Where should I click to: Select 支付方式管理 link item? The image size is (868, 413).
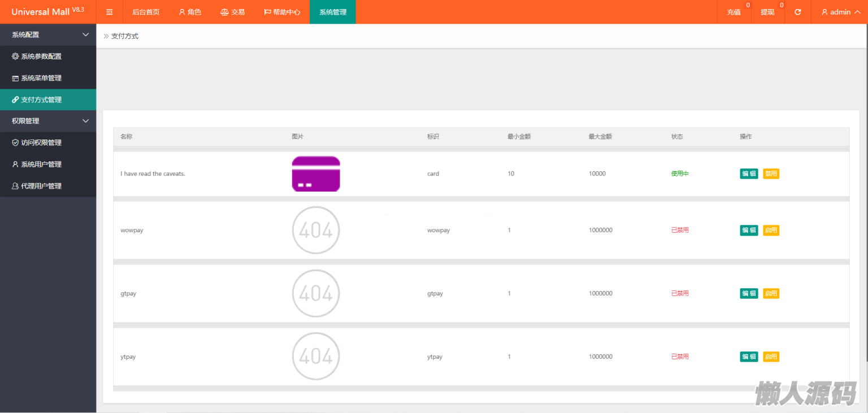click(41, 100)
